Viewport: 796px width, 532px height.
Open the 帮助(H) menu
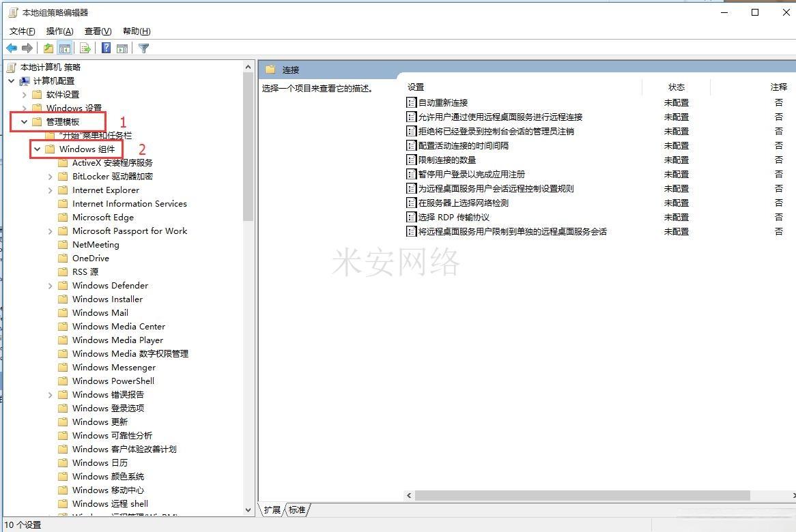click(x=137, y=31)
